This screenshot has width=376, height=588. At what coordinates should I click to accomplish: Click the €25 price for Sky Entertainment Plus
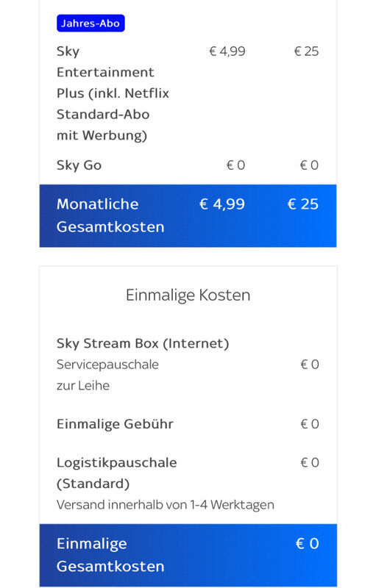click(x=306, y=51)
